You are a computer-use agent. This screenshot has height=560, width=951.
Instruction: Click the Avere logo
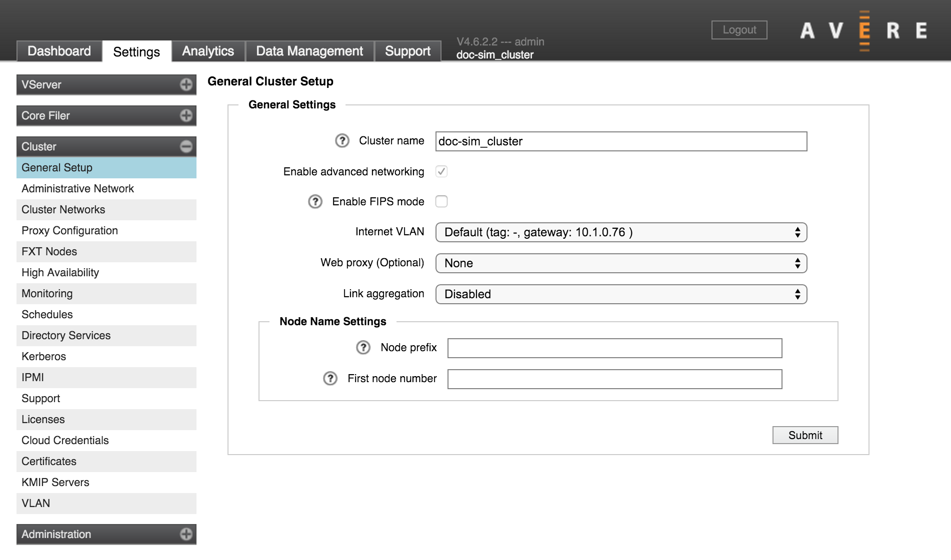coord(863,30)
